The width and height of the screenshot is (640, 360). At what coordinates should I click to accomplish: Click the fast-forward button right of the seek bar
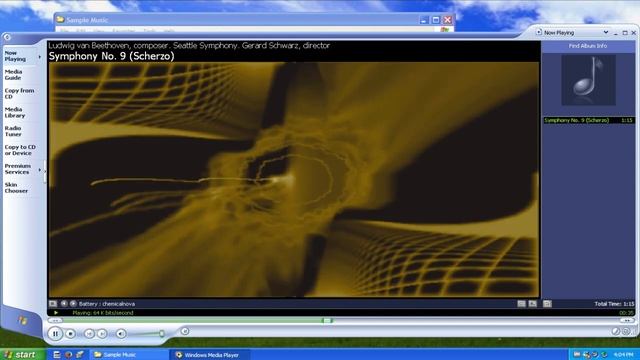point(627,320)
